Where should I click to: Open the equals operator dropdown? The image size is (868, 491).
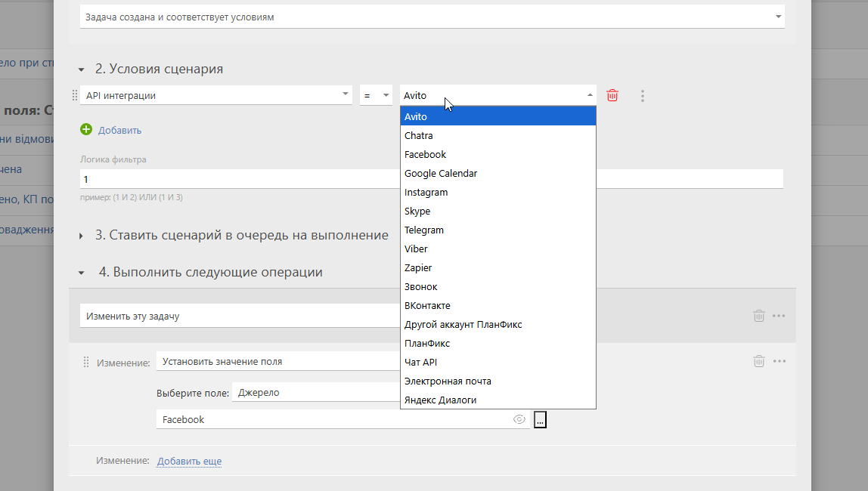point(376,95)
